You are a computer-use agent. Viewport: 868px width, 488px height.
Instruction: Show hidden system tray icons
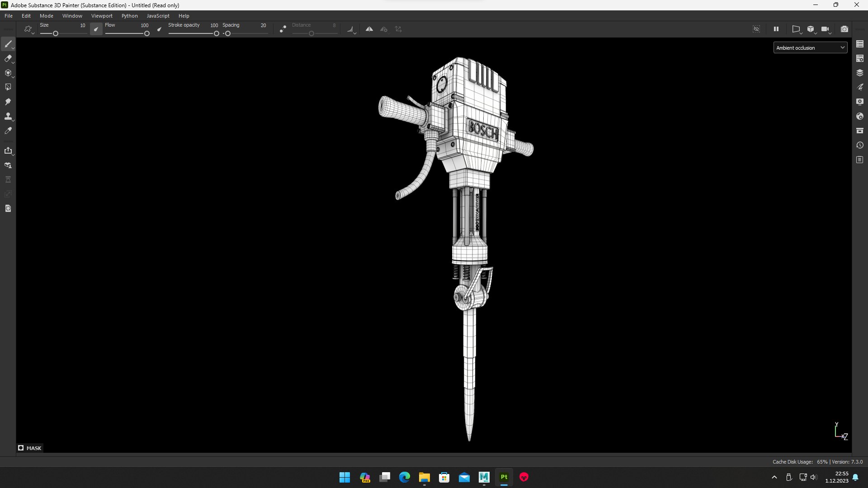click(774, 477)
